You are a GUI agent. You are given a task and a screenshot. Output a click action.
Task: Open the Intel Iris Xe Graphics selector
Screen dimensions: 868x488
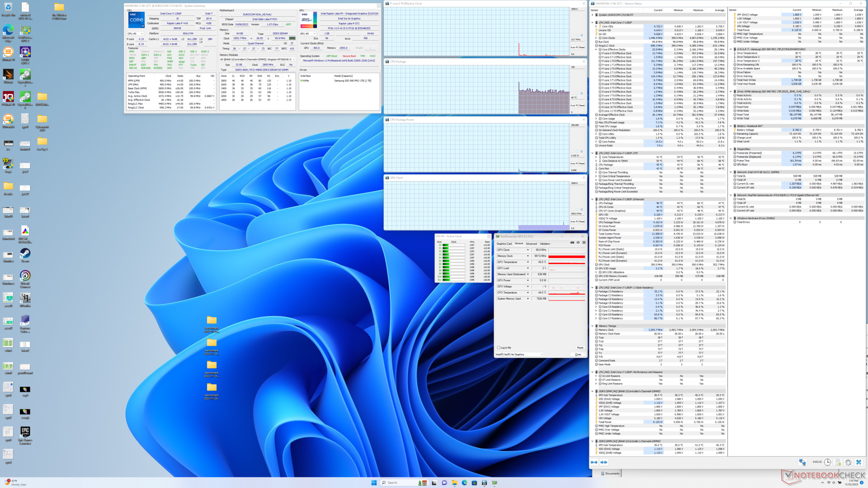click(519, 354)
